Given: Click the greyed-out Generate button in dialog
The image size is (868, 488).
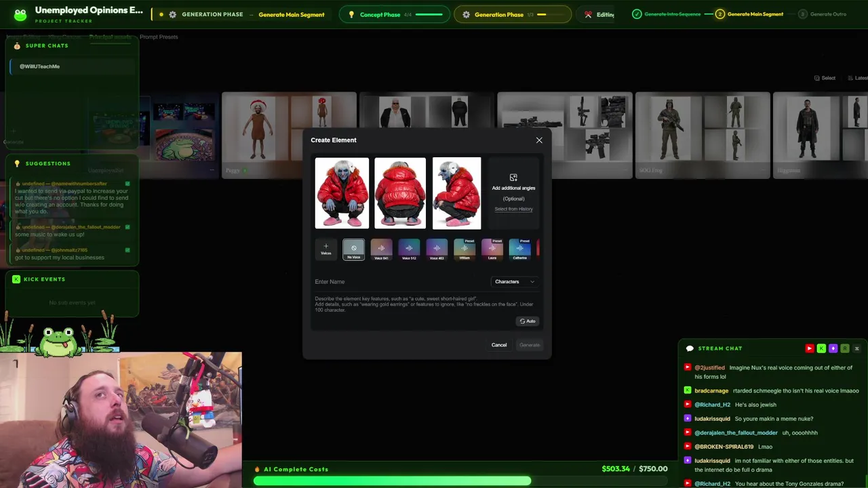Looking at the screenshot, I should 530,345.
